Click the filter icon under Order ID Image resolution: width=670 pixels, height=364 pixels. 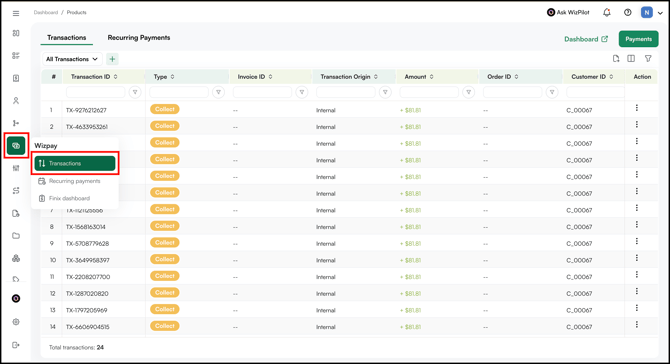pyautogui.click(x=552, y=92)
